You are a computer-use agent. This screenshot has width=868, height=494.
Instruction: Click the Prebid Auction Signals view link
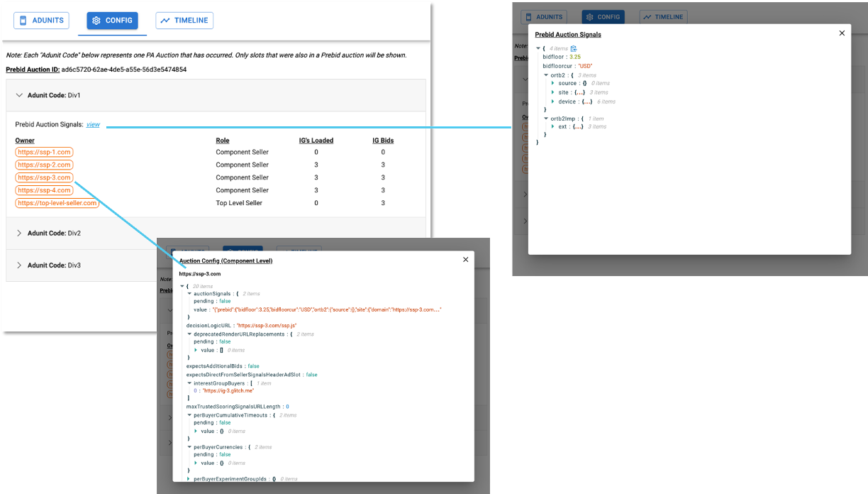(93, 125)
